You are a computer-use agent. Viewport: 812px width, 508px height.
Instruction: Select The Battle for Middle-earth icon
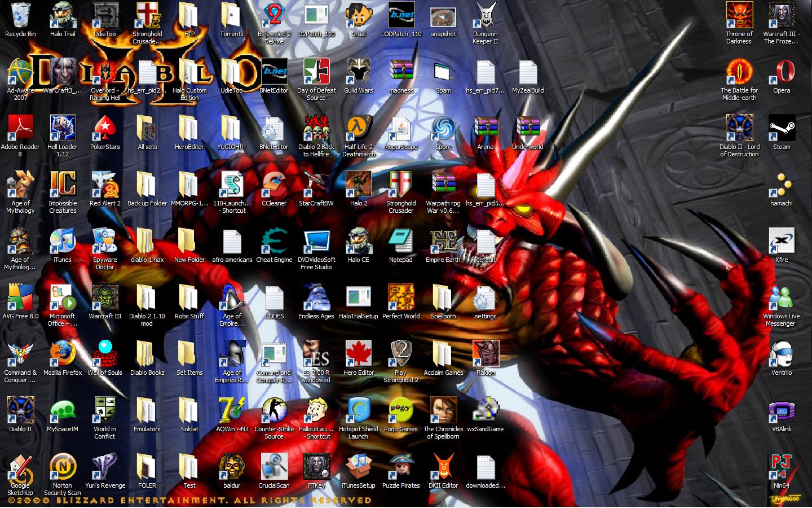[x=739, y=72]
